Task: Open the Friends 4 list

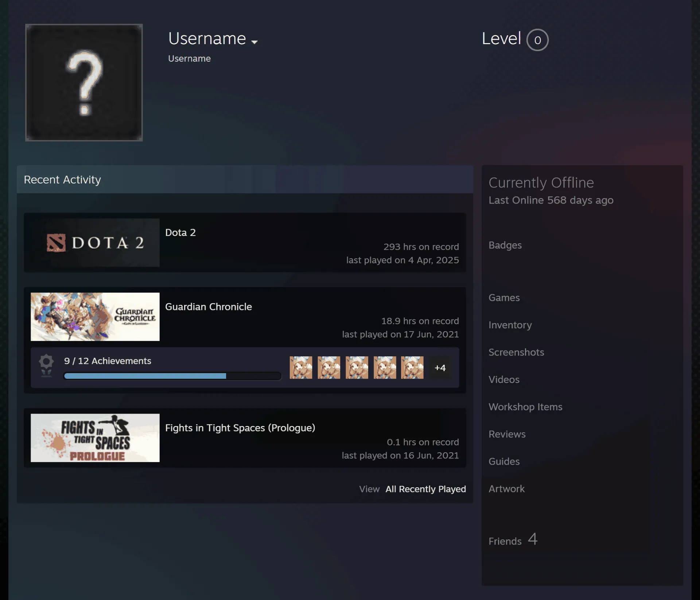Action: click(x=513, y=540)
